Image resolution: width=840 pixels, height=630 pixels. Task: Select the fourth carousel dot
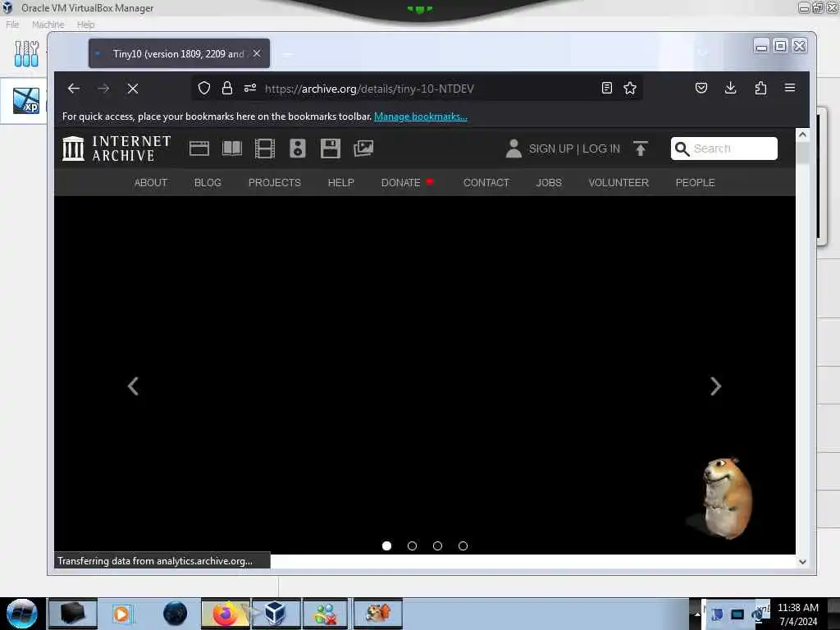click(463, 546)
